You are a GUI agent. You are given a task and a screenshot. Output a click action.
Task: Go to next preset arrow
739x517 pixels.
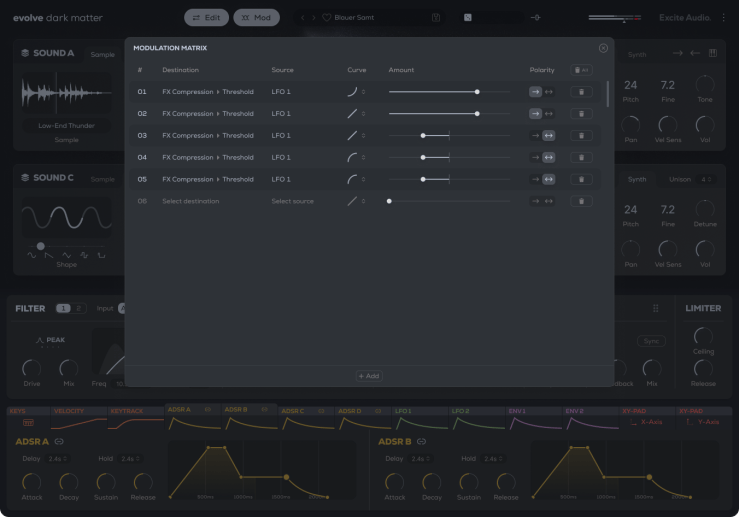tap(313, 17)
